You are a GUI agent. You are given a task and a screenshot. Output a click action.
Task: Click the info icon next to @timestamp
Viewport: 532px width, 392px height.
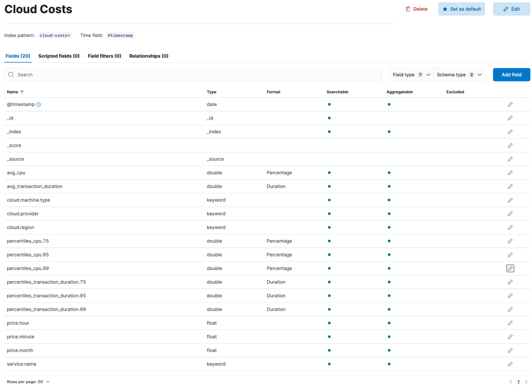click(x=38, y=105)
